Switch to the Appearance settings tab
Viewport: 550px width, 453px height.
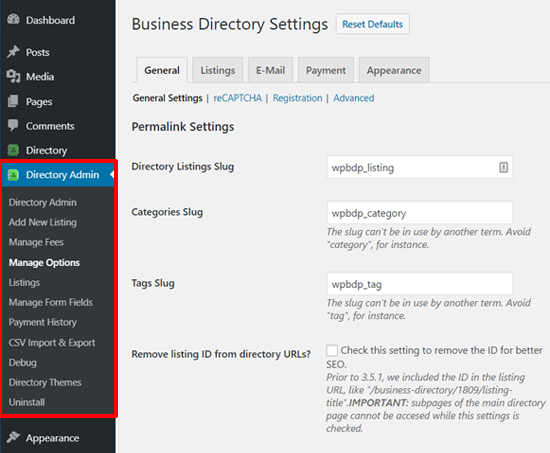point(394,70)
